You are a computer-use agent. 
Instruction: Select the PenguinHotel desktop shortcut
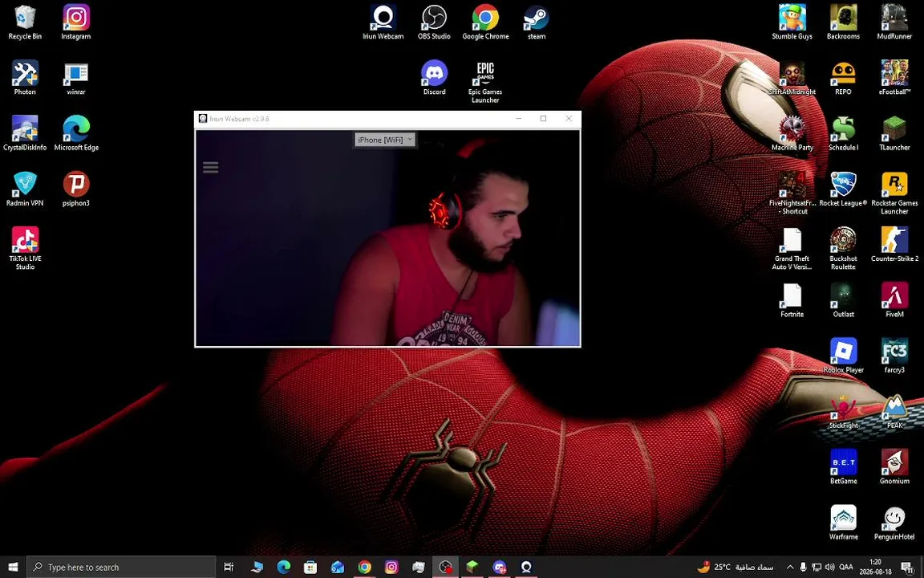point(894,522)
